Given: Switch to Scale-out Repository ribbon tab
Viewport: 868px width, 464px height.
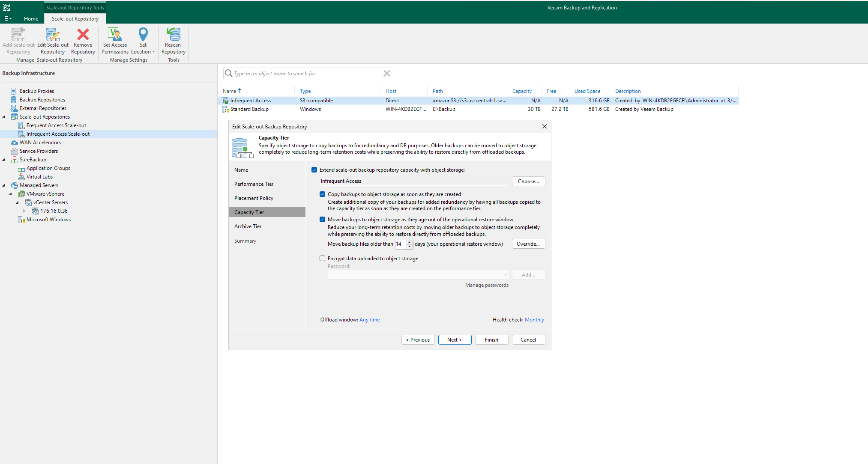Looking at the screenshot, I should (x=75, y=18).
